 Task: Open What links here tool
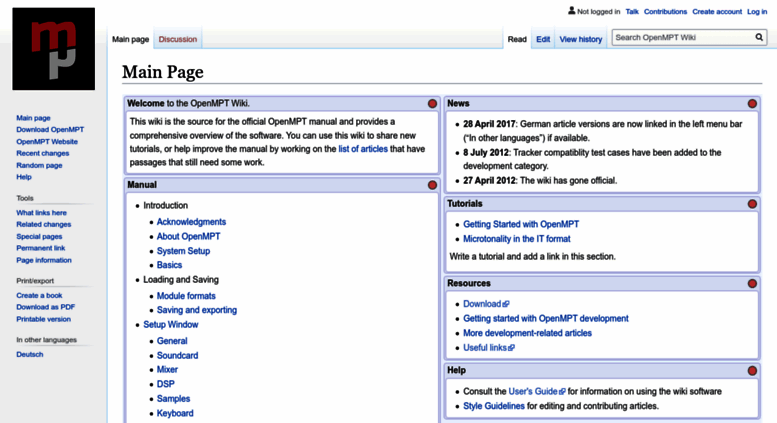click(41, 212)
